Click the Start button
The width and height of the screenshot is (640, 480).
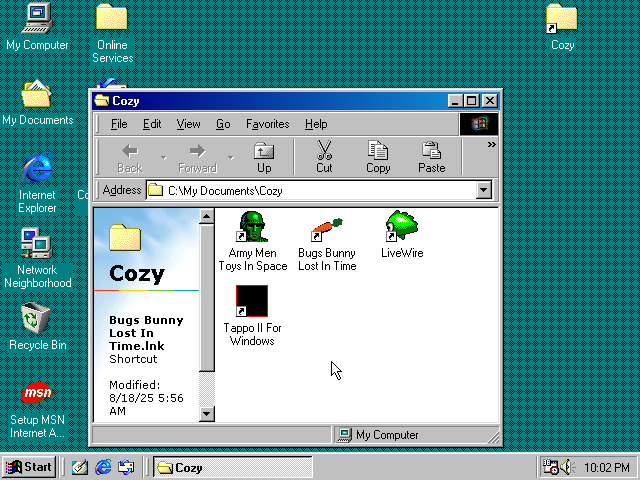click(x=29, y=467)
